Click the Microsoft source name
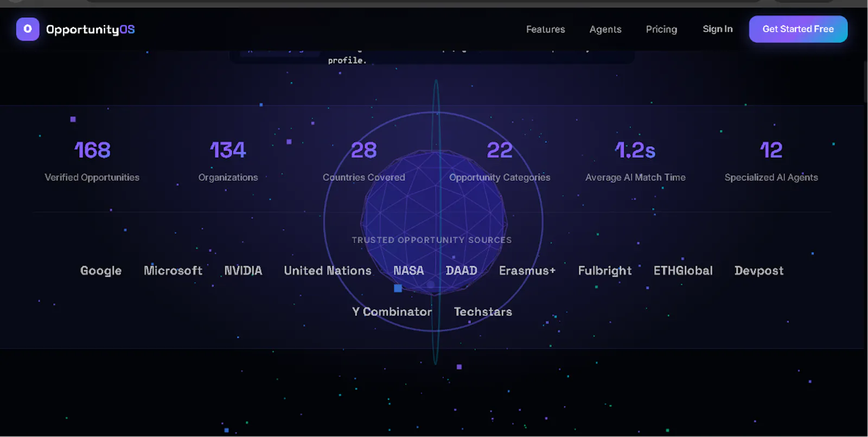Image resolution: width=868 pixels, height=437 pixels. tap(173, 270)
